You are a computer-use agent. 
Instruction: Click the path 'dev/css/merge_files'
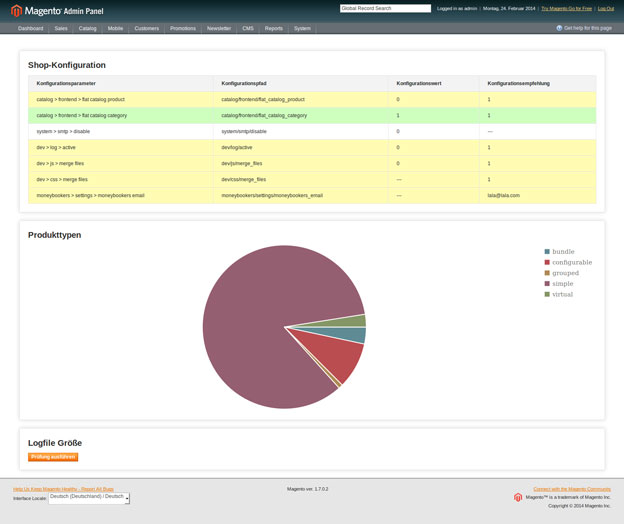pyautogui.click(x=244, y=179)
